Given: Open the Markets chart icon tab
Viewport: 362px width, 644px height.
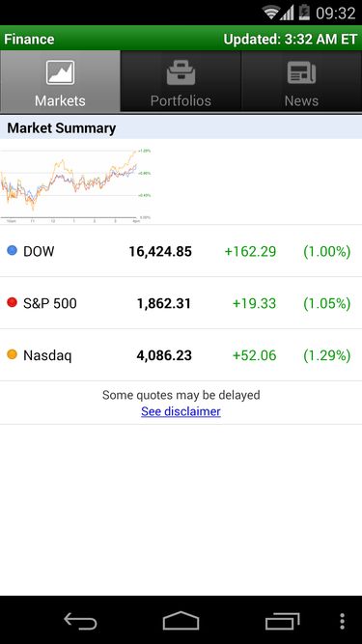Looking at the screenshot, I should click(60, 72).
